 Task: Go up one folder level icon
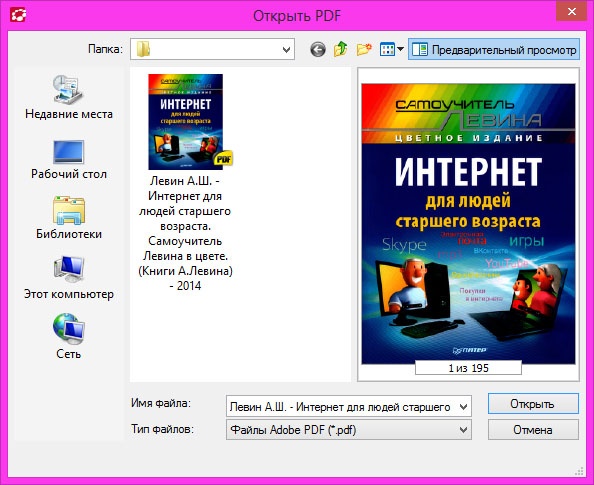[x=341, y=49]
